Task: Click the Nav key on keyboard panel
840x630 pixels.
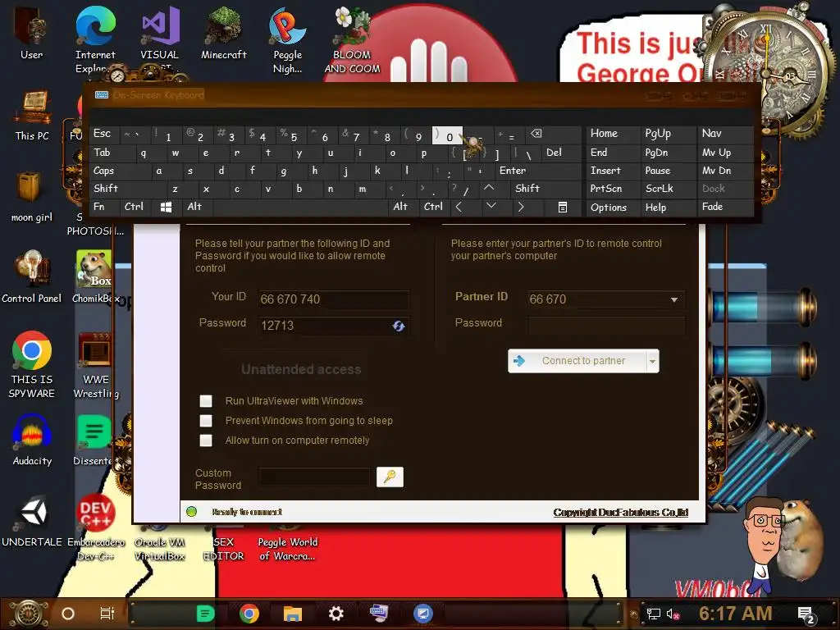Action: click(724, 134)
